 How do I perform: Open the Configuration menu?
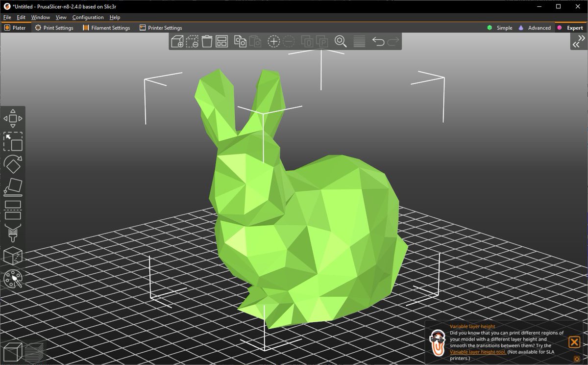[x=88, y=17]
